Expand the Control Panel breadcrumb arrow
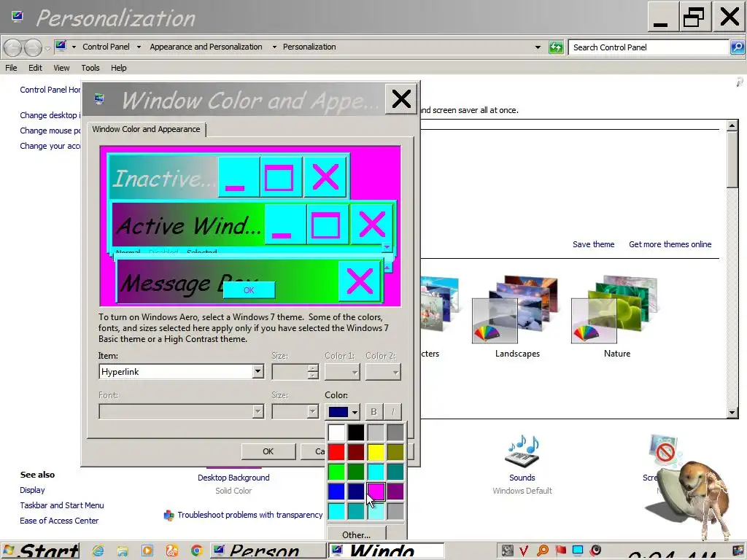 click(x=139, y=47)
